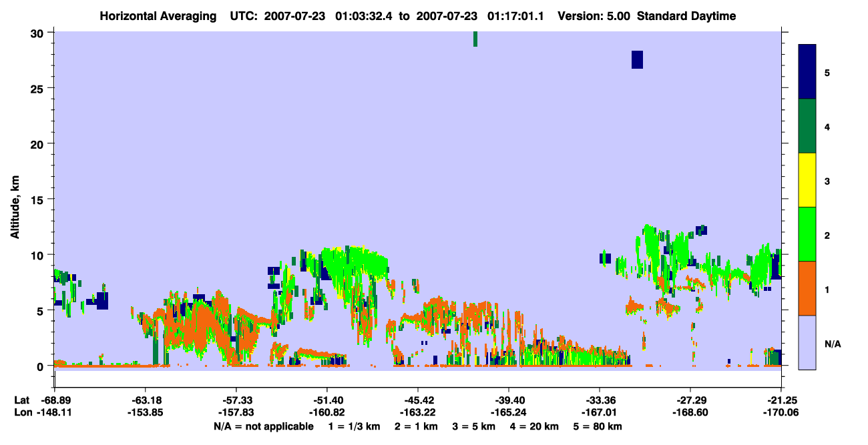The image size is (868, 445).
Task: Click the longitude value -148.11
Action: [55, 412]
